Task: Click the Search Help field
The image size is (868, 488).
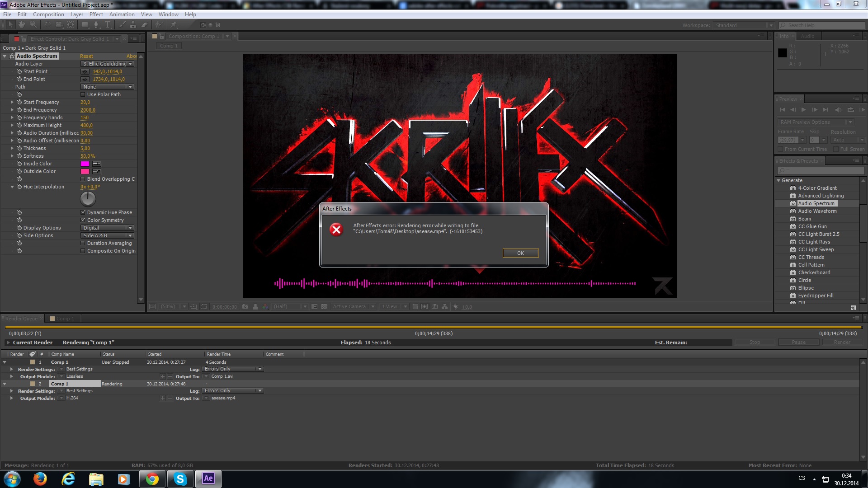Action: (822, 25)
